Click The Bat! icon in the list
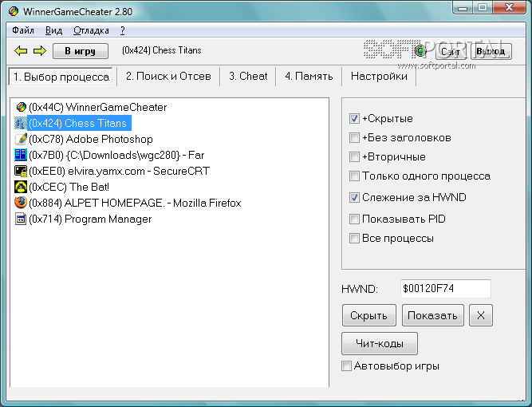The image size is (532, 407). pos(21,187)
